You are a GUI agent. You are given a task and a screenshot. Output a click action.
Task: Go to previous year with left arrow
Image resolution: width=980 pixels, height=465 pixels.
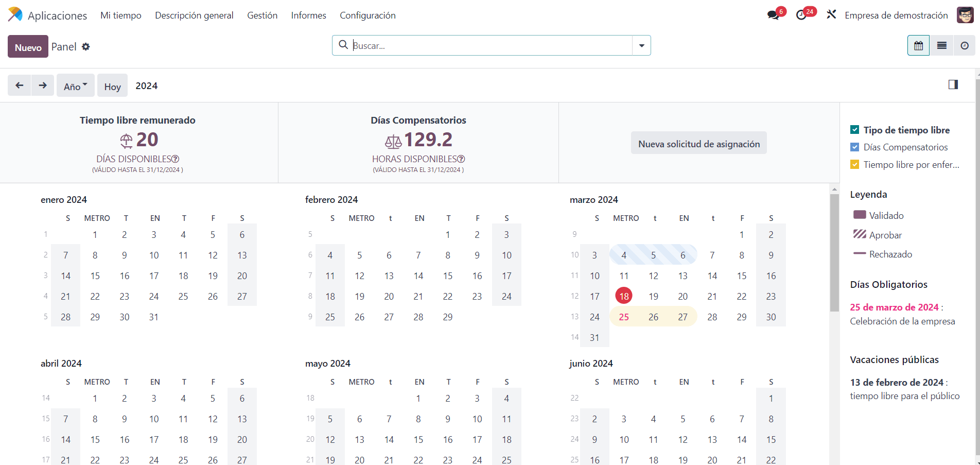(x=20, y=85)
